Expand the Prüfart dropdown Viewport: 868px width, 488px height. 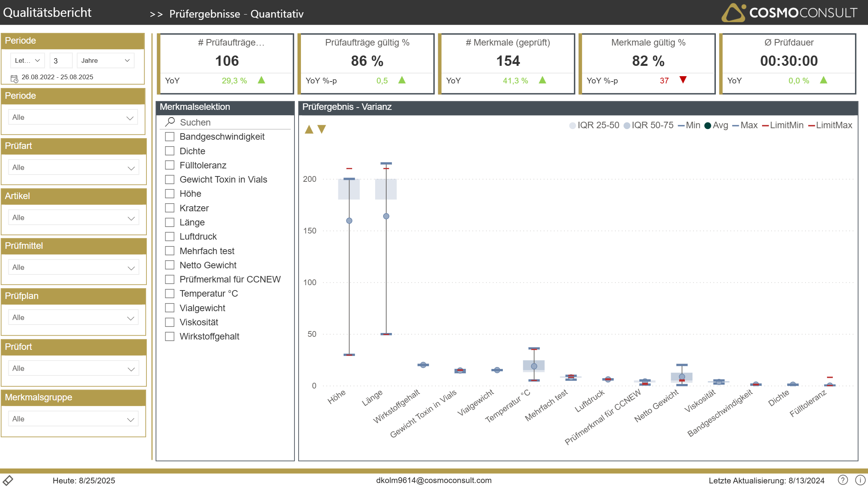coord(73,168)
